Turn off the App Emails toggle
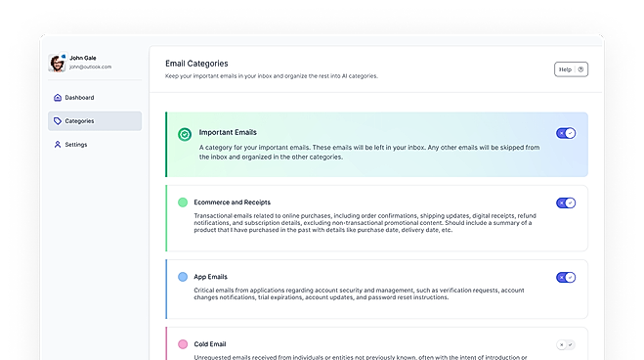This screenshot has width=644, height=360. click(x=566, y=278)
